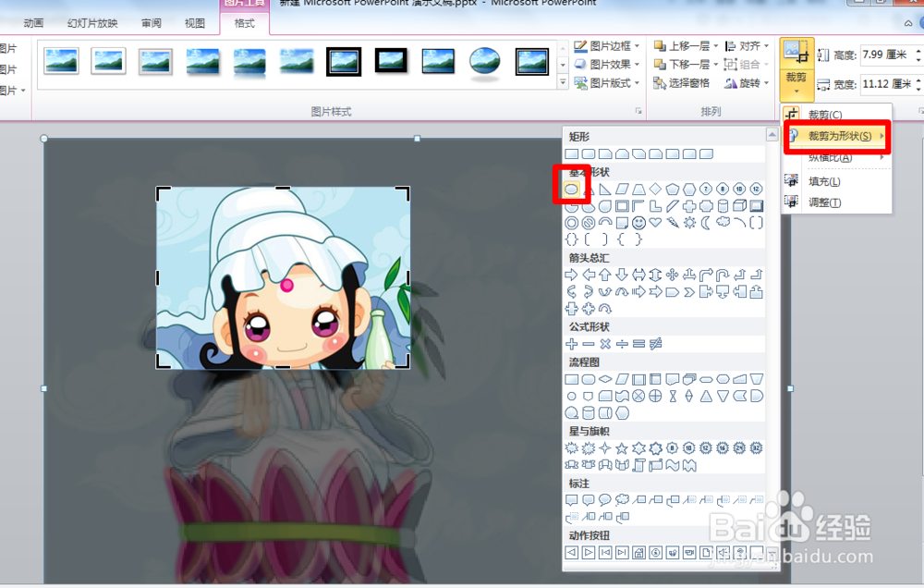The image size is (924, 588).
Task: Select the chevron arrow shape
Action: coord(689,292)
